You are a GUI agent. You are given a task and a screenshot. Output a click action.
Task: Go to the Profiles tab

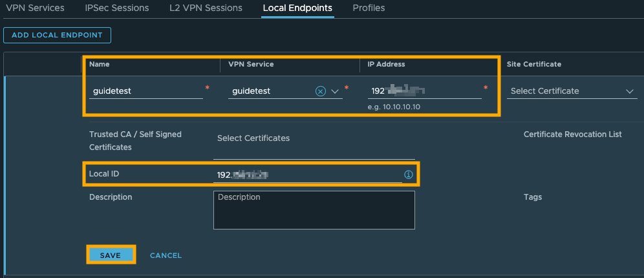[369, 8]
